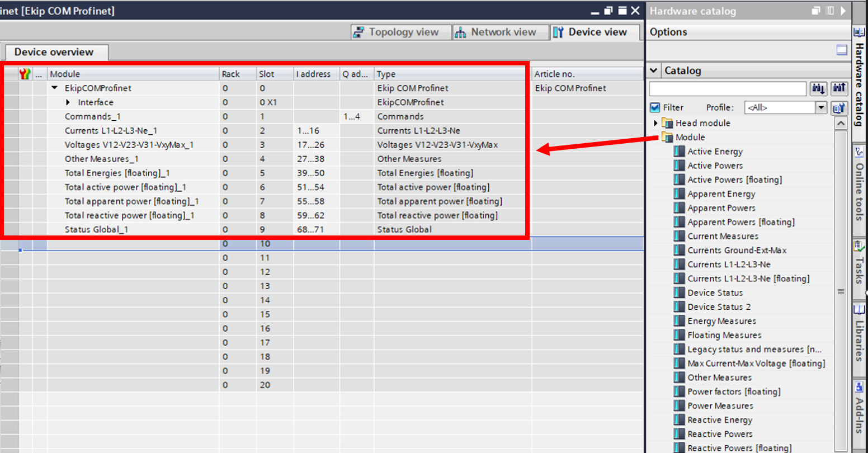Click the catalog search input field

click(x=727, y=88)
